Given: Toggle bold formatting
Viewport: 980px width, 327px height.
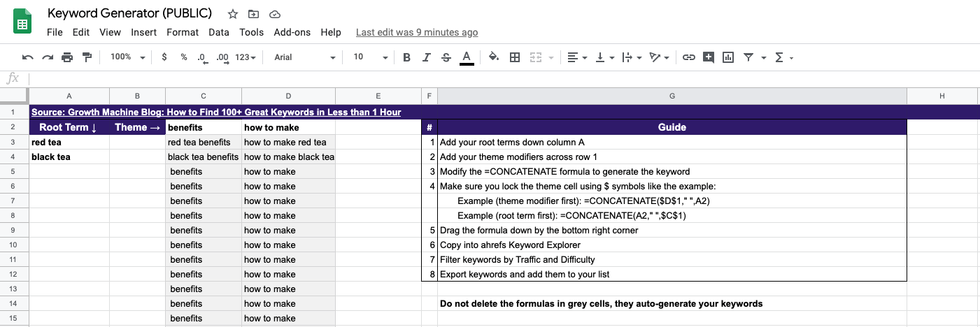Looking at the screenshot, I should [x=406, y=57].
